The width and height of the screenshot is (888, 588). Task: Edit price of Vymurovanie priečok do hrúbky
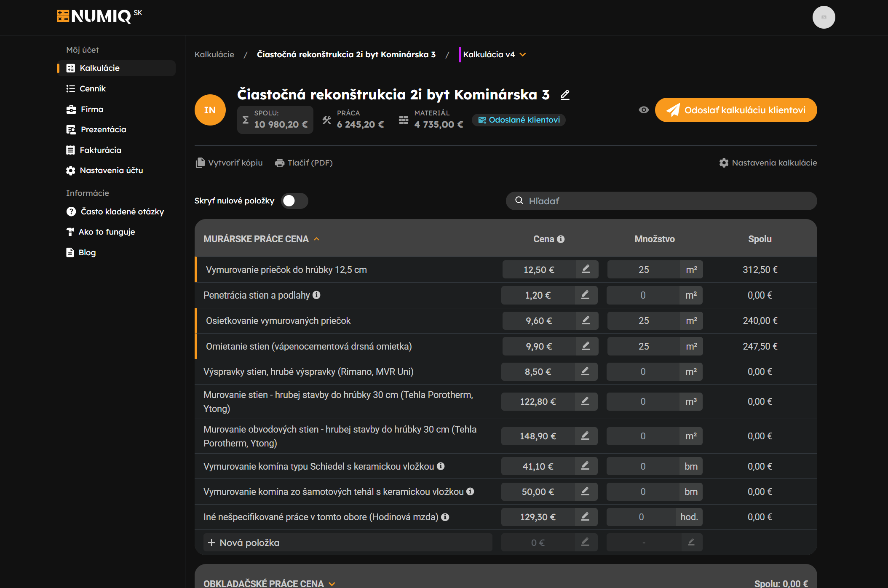(x=586, y=269)
